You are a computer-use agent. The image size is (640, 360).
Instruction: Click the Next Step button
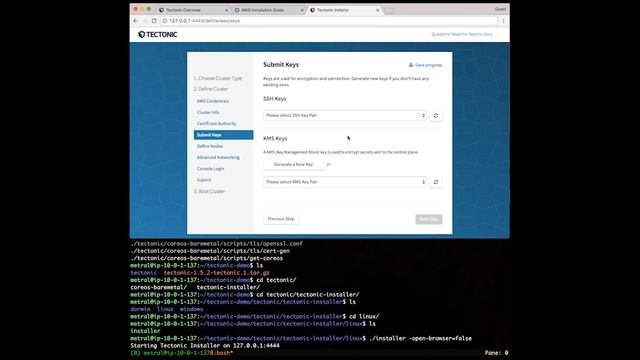pyautogui.click(x=429, y=219)
